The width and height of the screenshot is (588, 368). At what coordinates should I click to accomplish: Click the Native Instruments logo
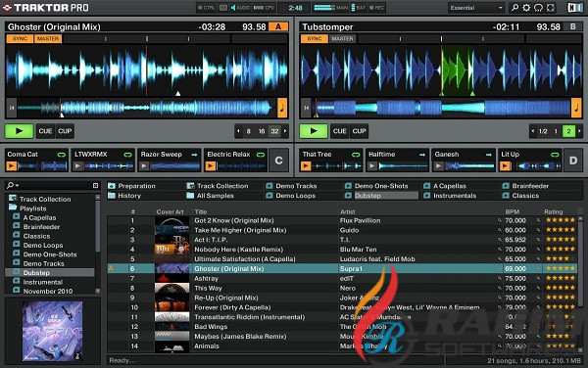pyautogui.click(x=575, y=8)
